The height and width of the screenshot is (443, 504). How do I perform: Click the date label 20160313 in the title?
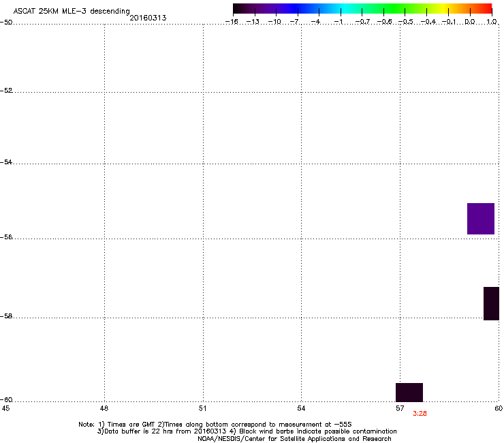tap(148, 18)
